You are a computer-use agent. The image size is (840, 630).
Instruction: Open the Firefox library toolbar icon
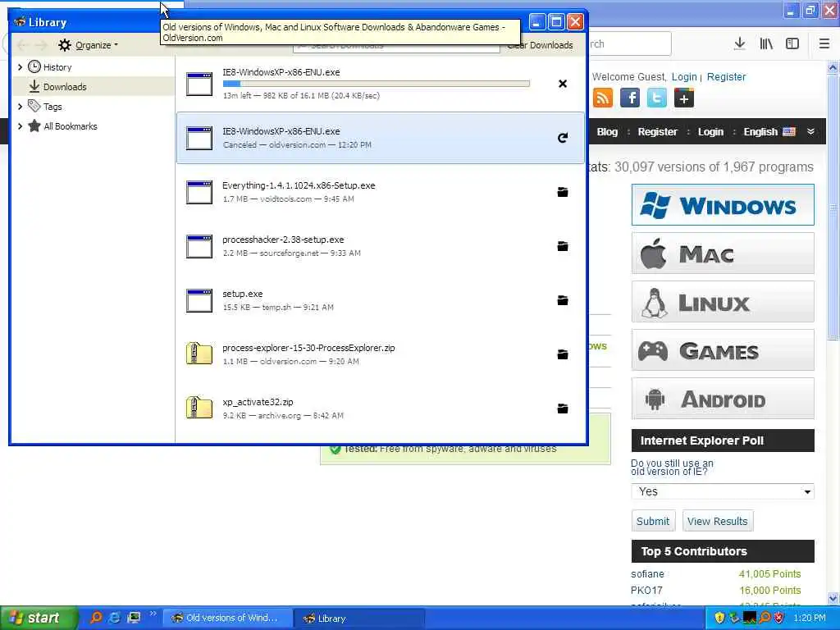766,43
